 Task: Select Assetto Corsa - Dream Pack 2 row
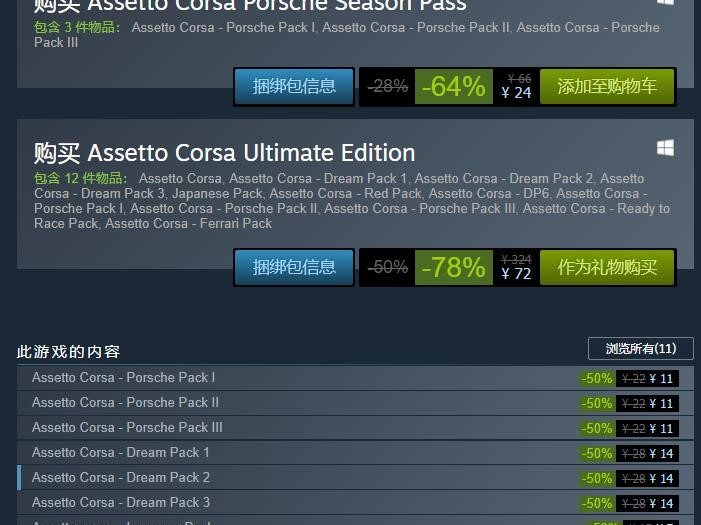point(355,478)
